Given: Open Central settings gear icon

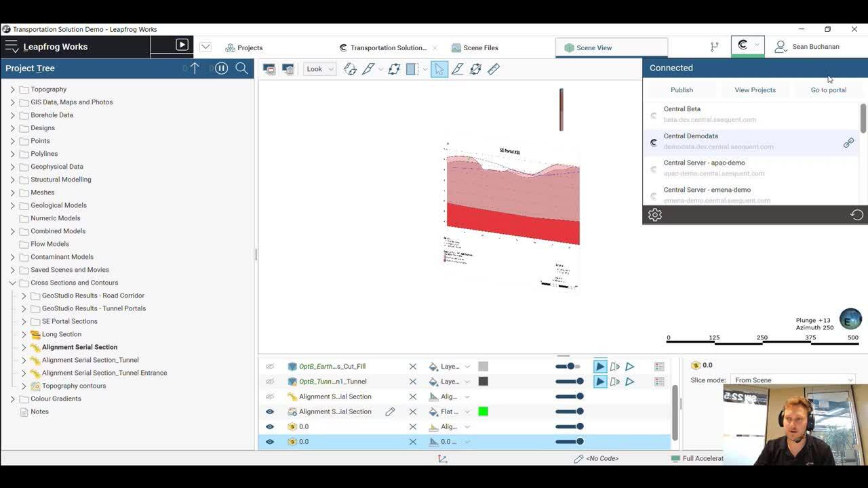Looking at the screenshot, I should tap(654, 215).
